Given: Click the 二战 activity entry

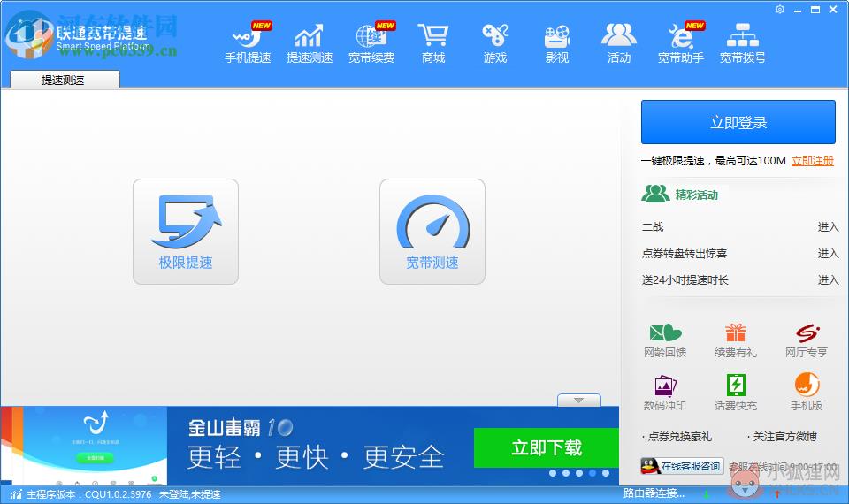Looking at the screenshot, I should click(653, 227).
